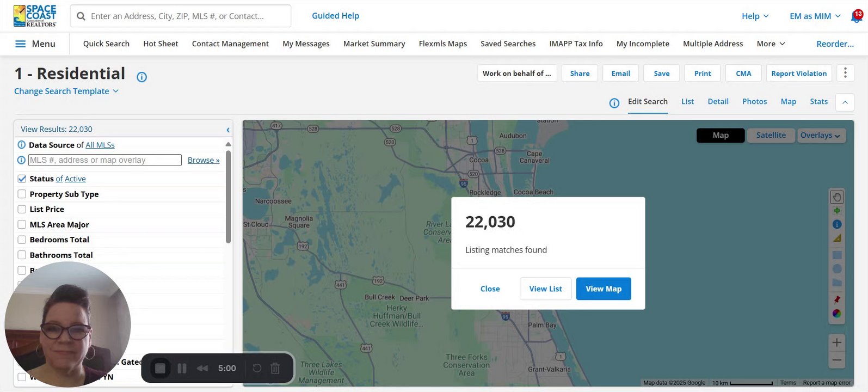Check the Bedrooms Total checkbox
Viewport: 868px width, 392px height.
click(22, 240)
